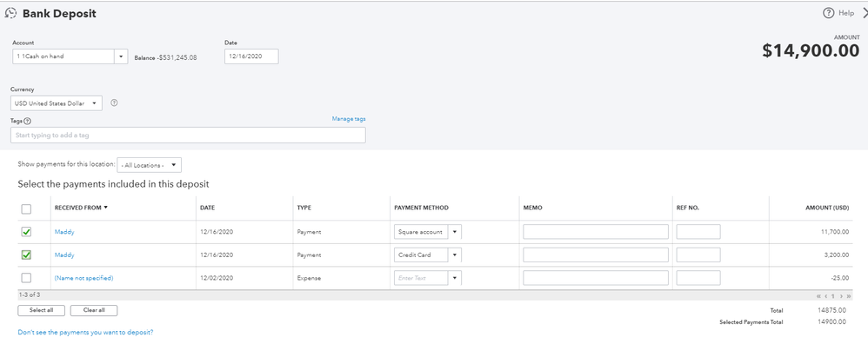Click the 12/02/2020 date cell

[x=217, y=278]
